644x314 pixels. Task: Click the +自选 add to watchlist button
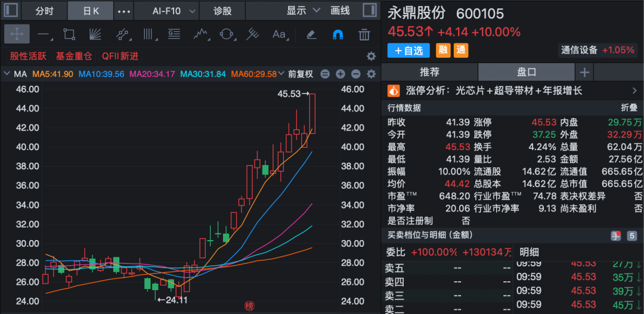(408, 51)
